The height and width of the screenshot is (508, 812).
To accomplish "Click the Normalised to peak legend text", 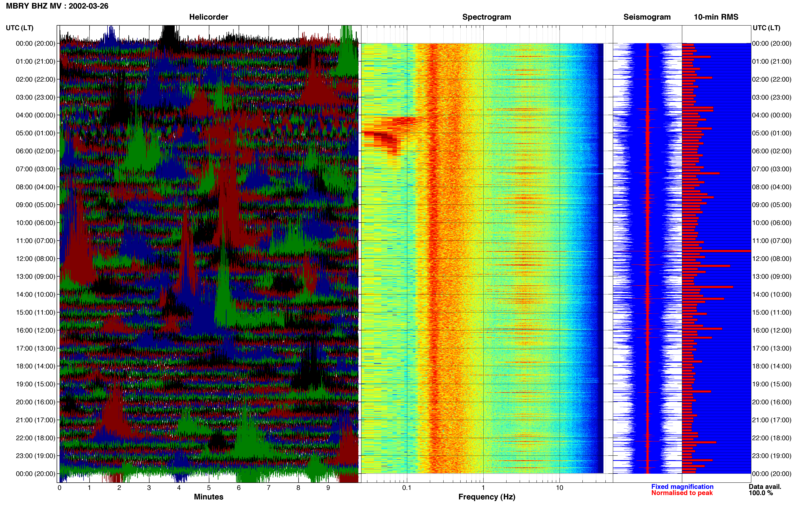I will click(682, 493).
